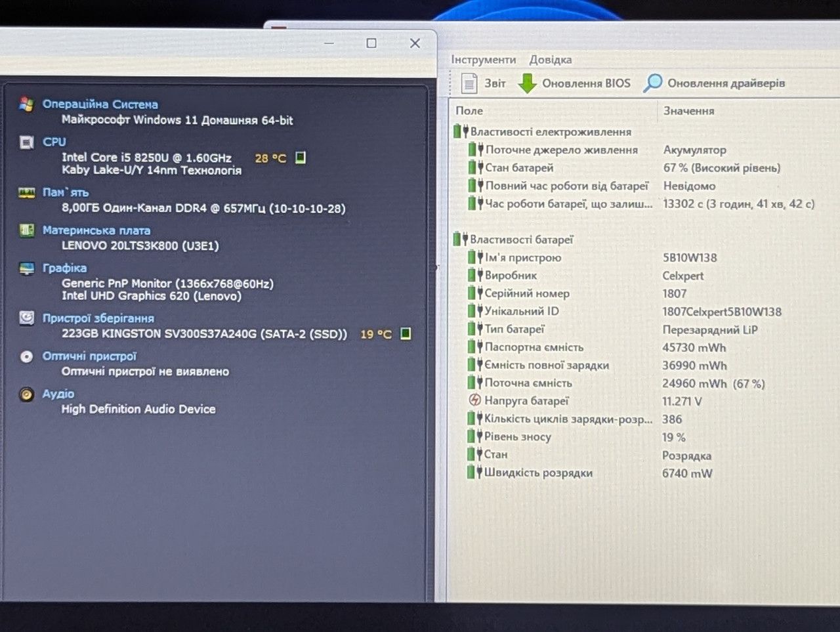This screenshot has width=840, height=632.
Task: Open the Інструменти menu
Action: tap(484, 60)
